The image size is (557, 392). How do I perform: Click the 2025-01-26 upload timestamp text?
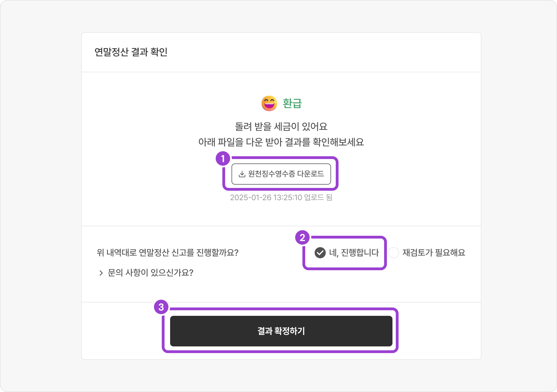click(x=281, y=197)
